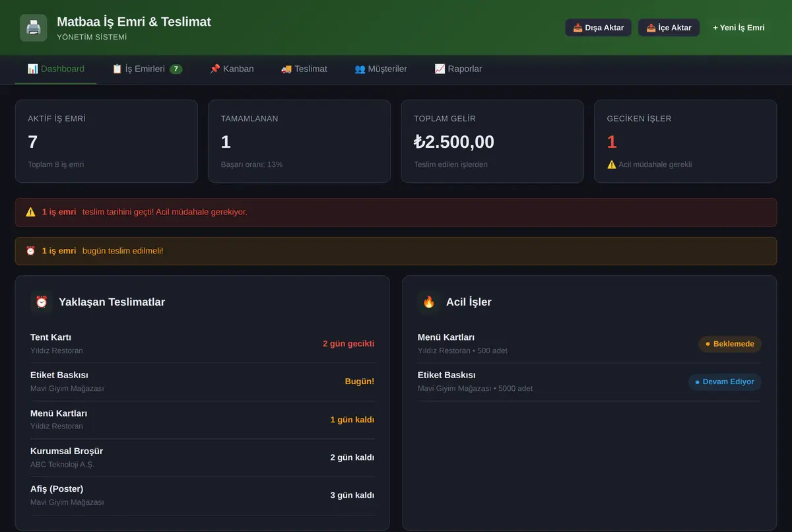Open the Müşteriler tab
The height and width of the screenshot is (532, 792).
click(x=381, y=69)
